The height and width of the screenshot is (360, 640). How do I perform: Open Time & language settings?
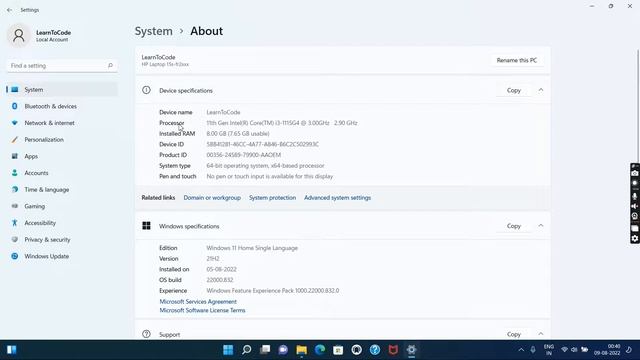tap(62, 190)
